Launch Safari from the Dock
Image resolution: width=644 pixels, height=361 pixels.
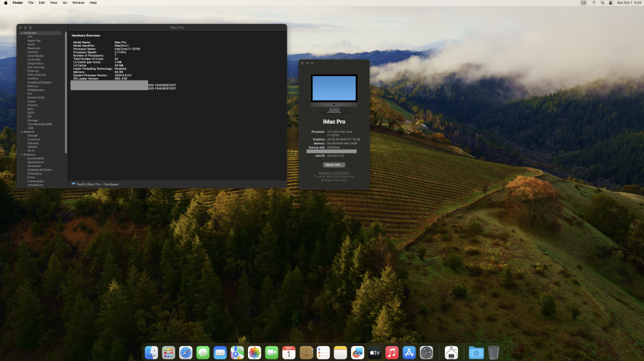(x=185, y=353)
